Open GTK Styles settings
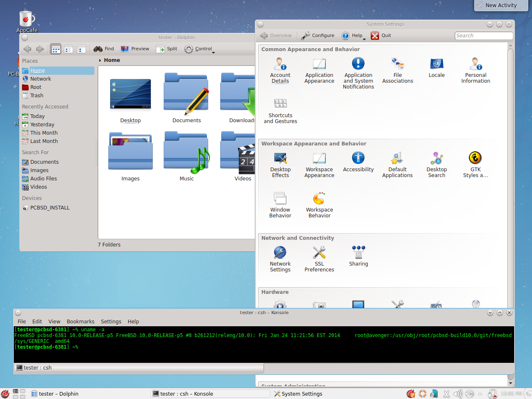 pos(475,165)
